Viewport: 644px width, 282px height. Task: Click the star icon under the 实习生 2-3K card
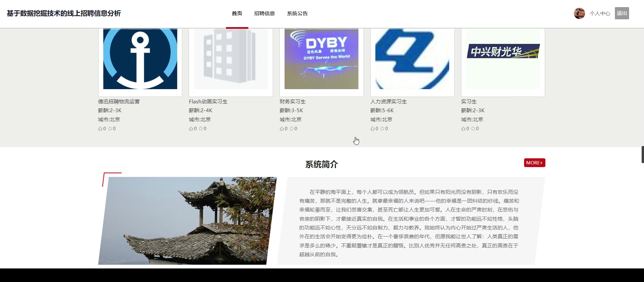click(x=473, y=129)
